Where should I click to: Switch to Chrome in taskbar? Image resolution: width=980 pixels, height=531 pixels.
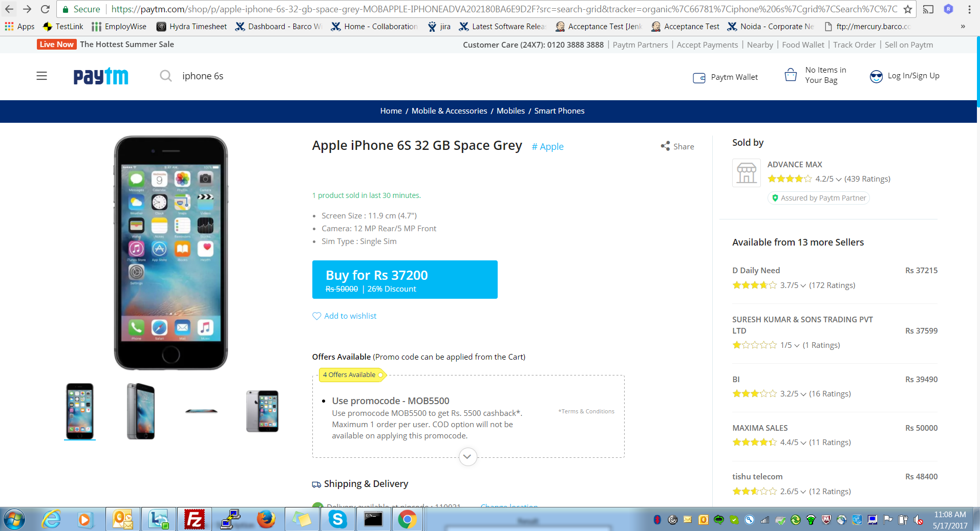coord(407,520)
